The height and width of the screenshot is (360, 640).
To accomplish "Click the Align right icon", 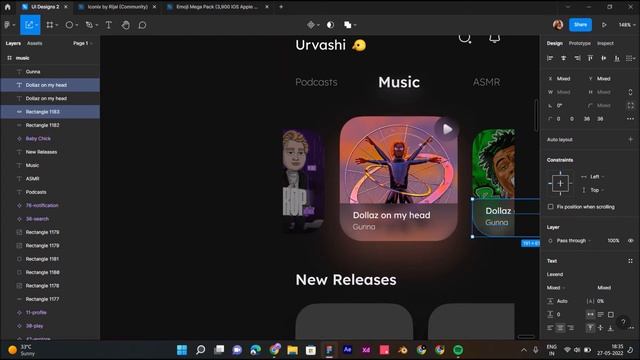I will [x=577, y=58].
